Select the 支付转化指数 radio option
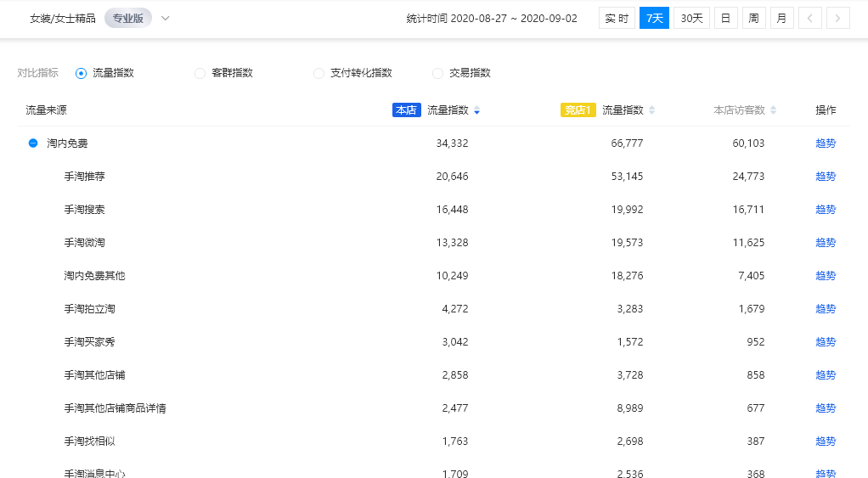This screenshot has height=478, width=868. 319,73
